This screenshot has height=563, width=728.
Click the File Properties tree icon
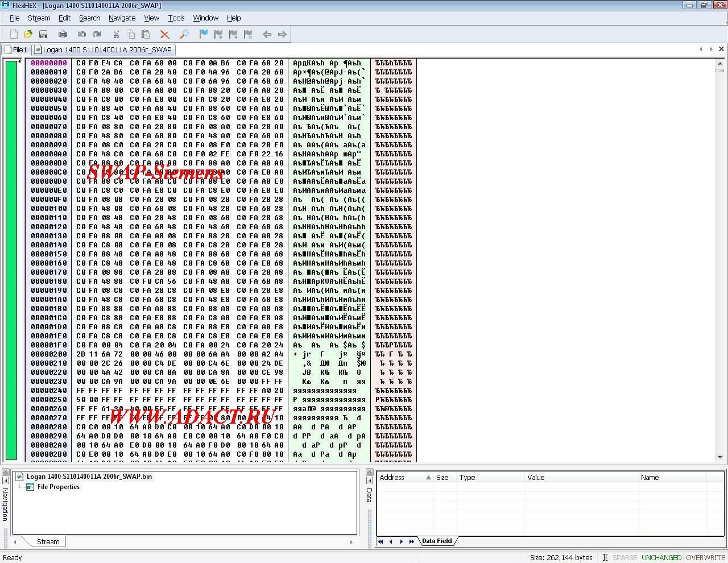pyautogui.click(x=30, y=487)
